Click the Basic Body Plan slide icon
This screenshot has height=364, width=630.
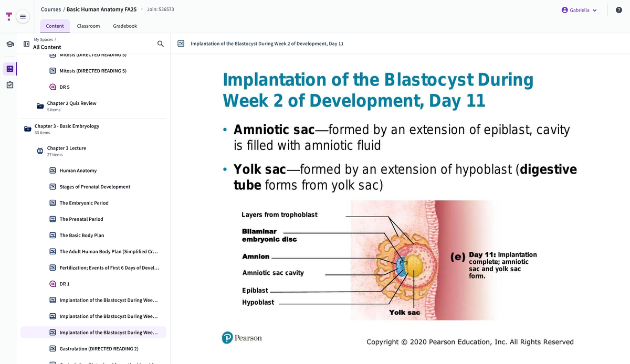coord(52,235)
